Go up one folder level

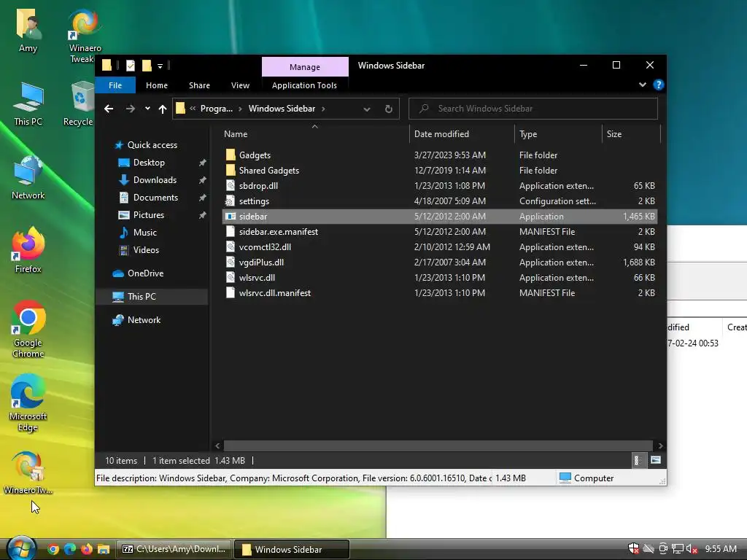click(163, 109)
